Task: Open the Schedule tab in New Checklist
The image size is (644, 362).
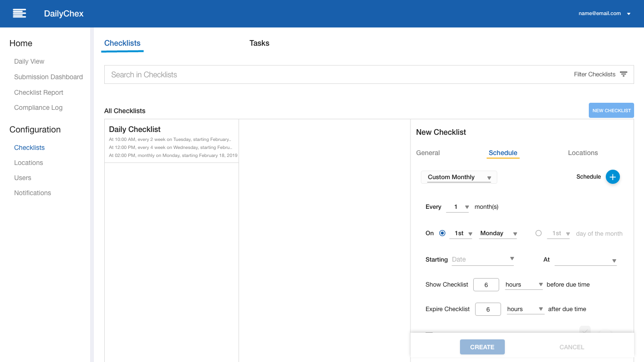Action: click(503, 153)
